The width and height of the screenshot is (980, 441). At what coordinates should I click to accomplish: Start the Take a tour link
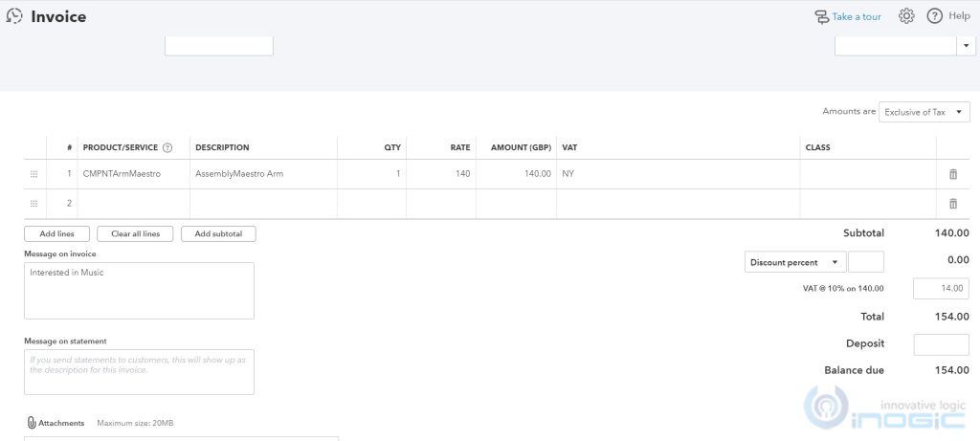point(847,16)
